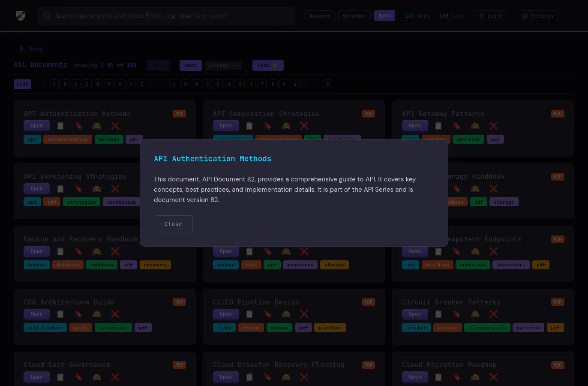Filter documents by letter A
The width and height of the screenshot is (588, 386).
click(54, 84)
